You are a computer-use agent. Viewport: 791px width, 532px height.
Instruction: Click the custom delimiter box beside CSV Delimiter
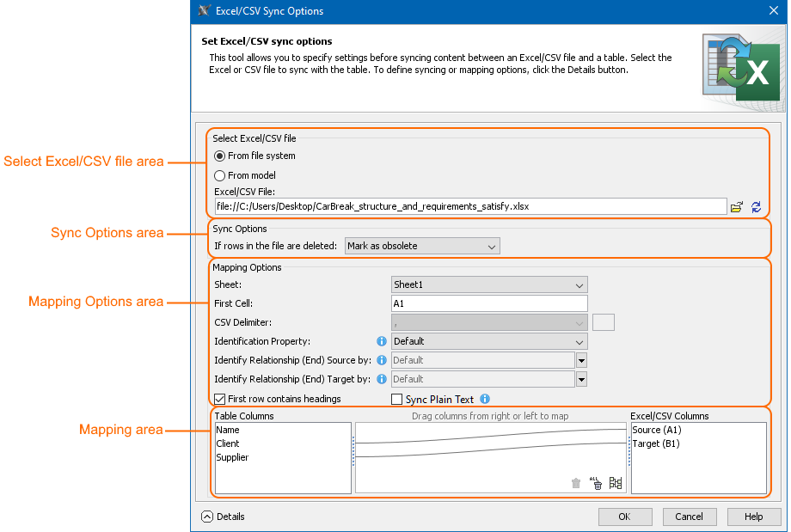point(604,323)
